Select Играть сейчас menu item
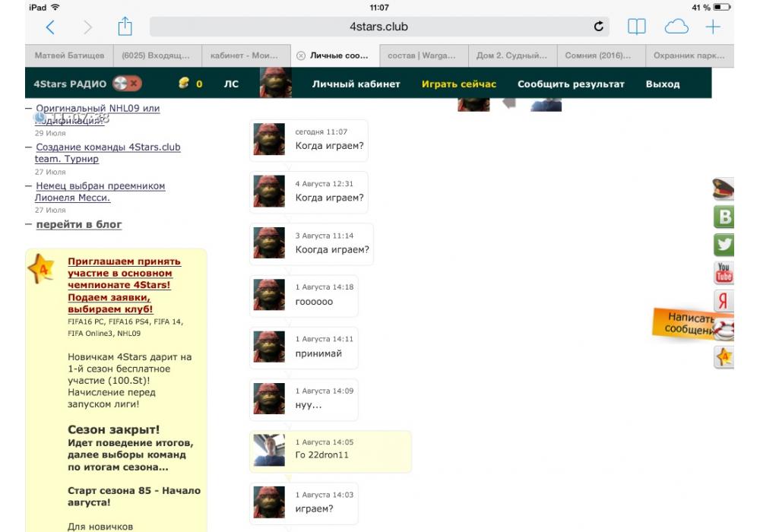 coord(458,84)
